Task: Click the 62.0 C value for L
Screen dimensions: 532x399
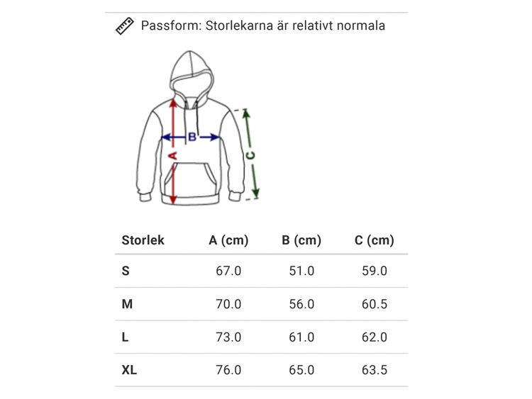Action: [x=374, y=337]
